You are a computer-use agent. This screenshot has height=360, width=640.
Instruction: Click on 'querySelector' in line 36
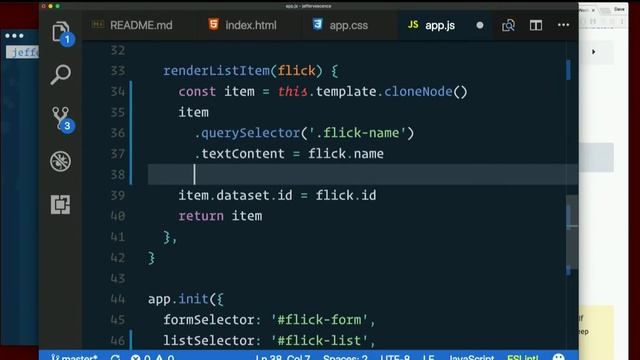(x=251, y=133)
